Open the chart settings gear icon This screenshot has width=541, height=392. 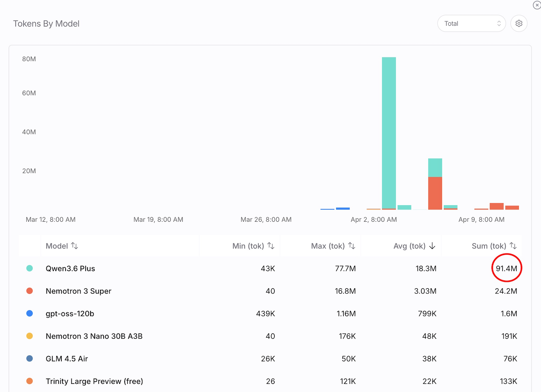(x=519, y=23)
